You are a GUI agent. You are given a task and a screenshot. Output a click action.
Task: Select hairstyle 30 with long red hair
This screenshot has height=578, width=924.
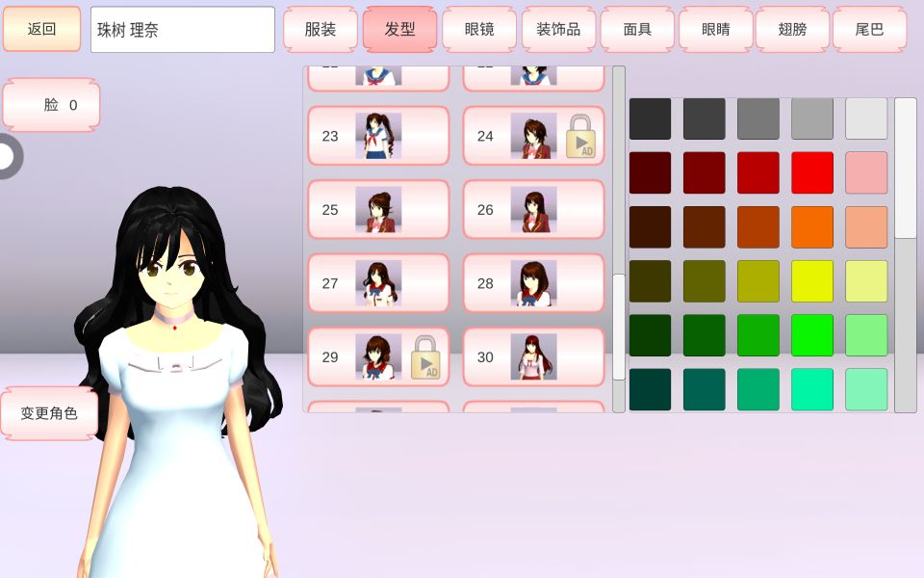pos(533,357)
